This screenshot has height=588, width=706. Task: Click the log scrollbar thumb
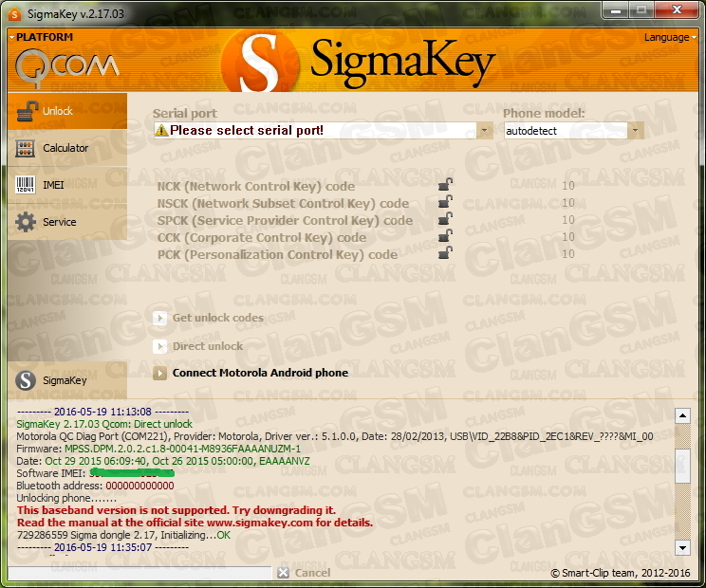coord(682,466)
